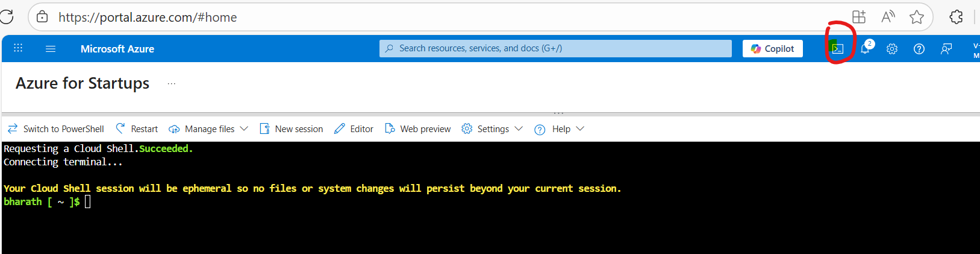Expand the Manage files dropdown

(208, 129)
